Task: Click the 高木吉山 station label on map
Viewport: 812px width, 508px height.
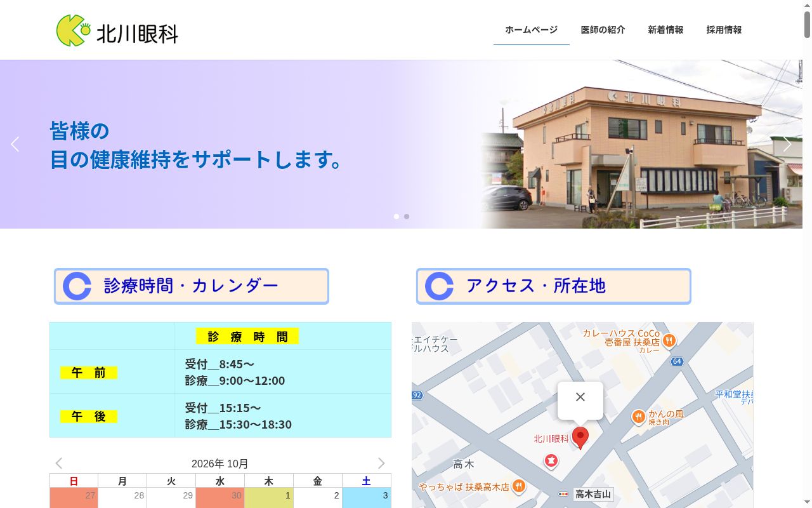Action: (593, 494)
